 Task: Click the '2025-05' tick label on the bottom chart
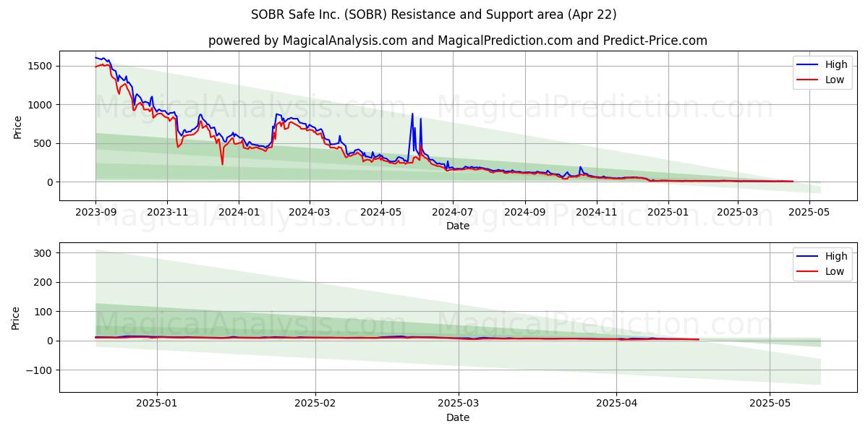[770, 404]
